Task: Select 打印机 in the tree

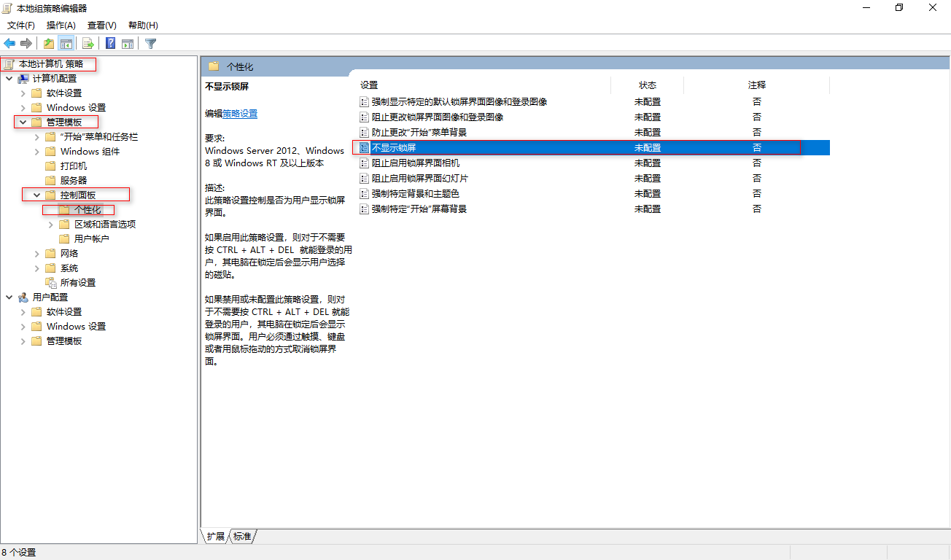Action: [x=74, y=166]
